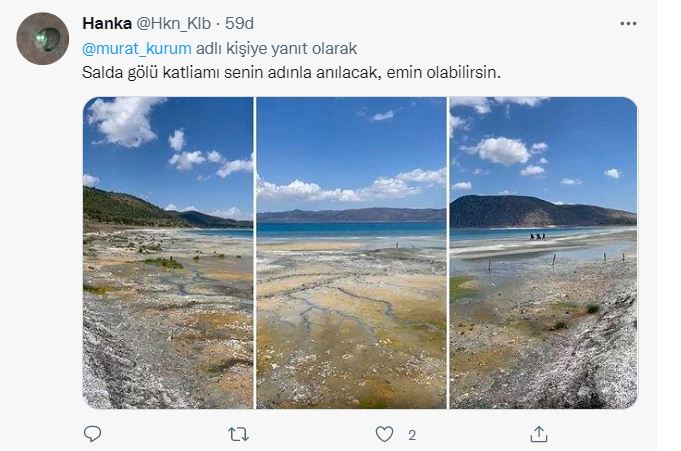Screen dimensions: 681x451
Task: Open the Hanka display name profile link
Action: tap(107, 23)
